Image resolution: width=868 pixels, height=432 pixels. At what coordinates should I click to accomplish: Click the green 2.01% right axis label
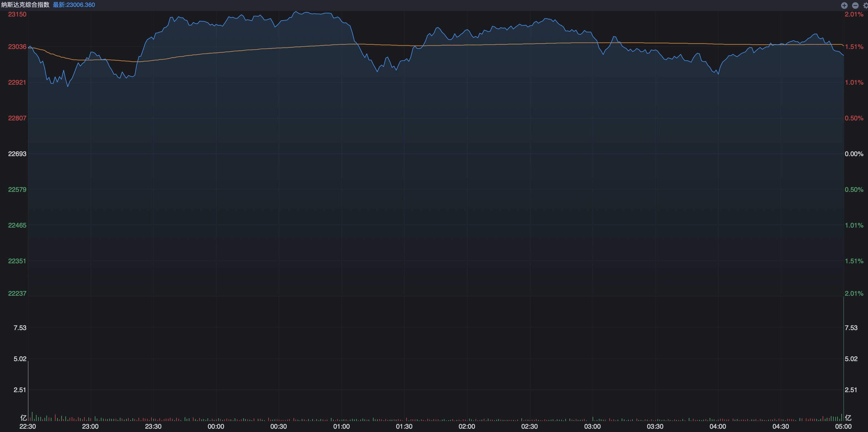coord(854,293)
